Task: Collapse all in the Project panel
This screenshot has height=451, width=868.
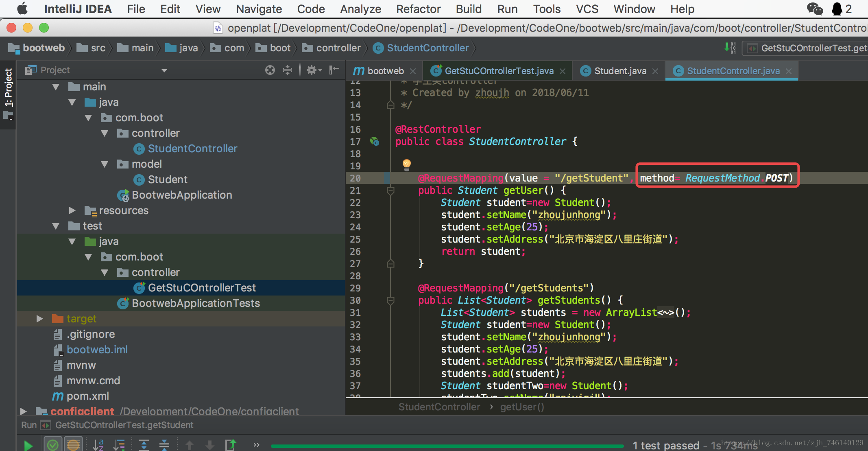Action: 288,70
